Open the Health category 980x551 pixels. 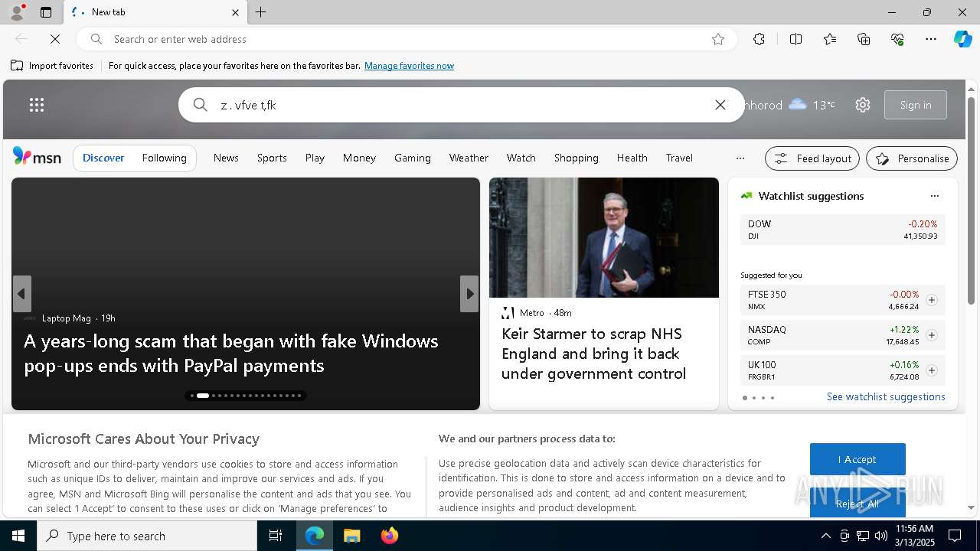click(x=632, y=158)
